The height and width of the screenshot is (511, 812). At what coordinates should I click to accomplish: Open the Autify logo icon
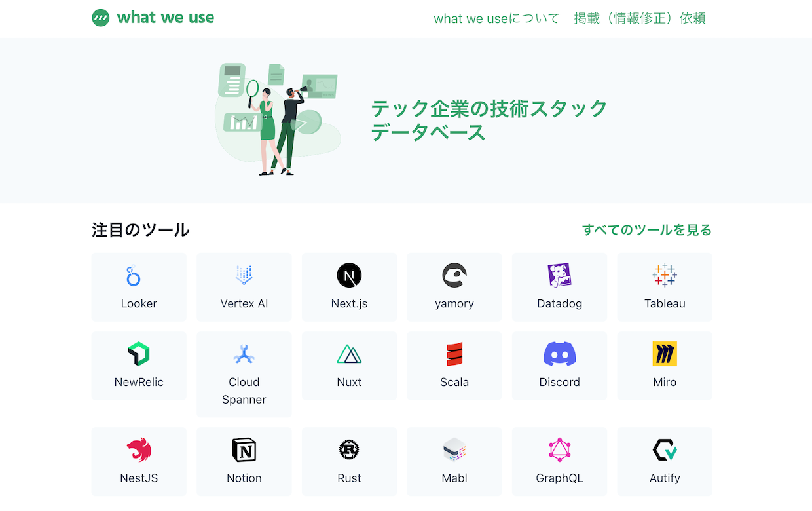pyautogui.click(x=665, y=450)
